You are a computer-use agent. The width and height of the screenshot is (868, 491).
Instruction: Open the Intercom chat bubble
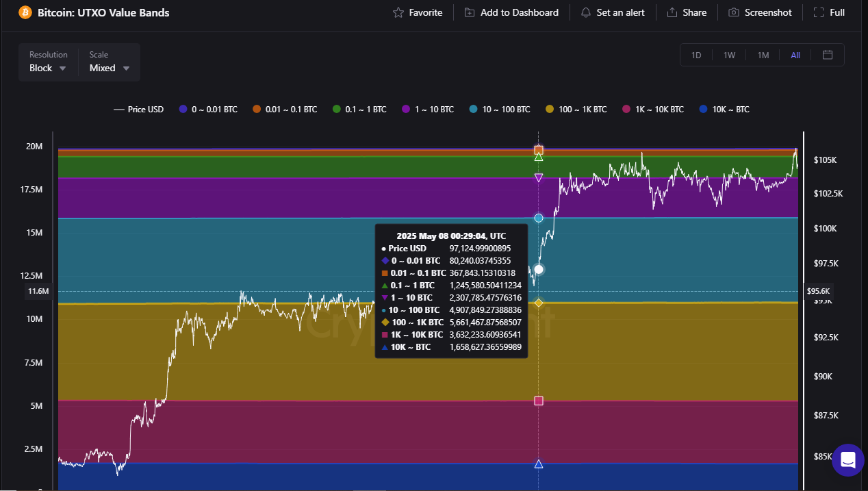pos(847,459)
